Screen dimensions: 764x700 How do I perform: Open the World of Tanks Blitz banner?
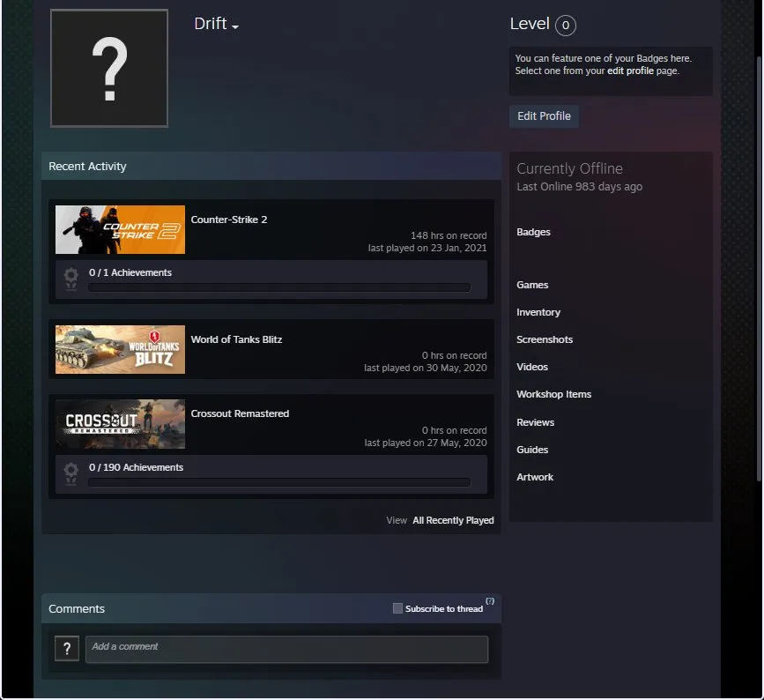[x=120, y=349]
